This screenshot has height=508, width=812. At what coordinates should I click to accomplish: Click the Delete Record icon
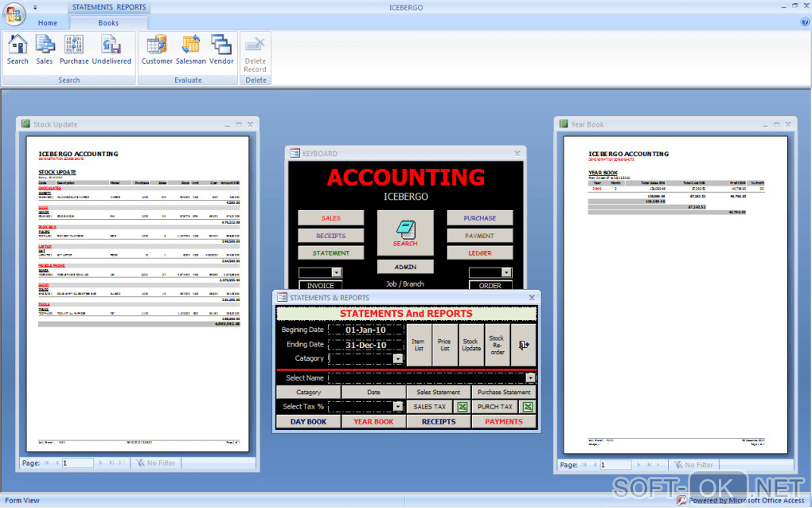pyautogui.click(x=255, y=54)
